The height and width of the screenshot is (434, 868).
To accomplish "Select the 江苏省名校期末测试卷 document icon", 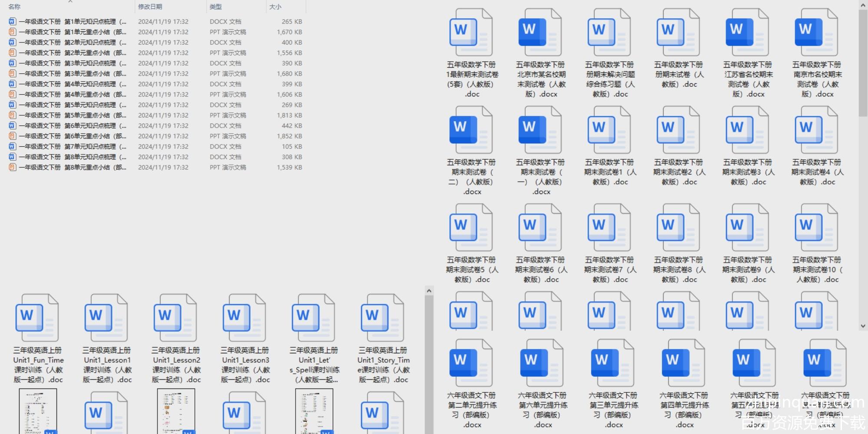I will (747, 33).
